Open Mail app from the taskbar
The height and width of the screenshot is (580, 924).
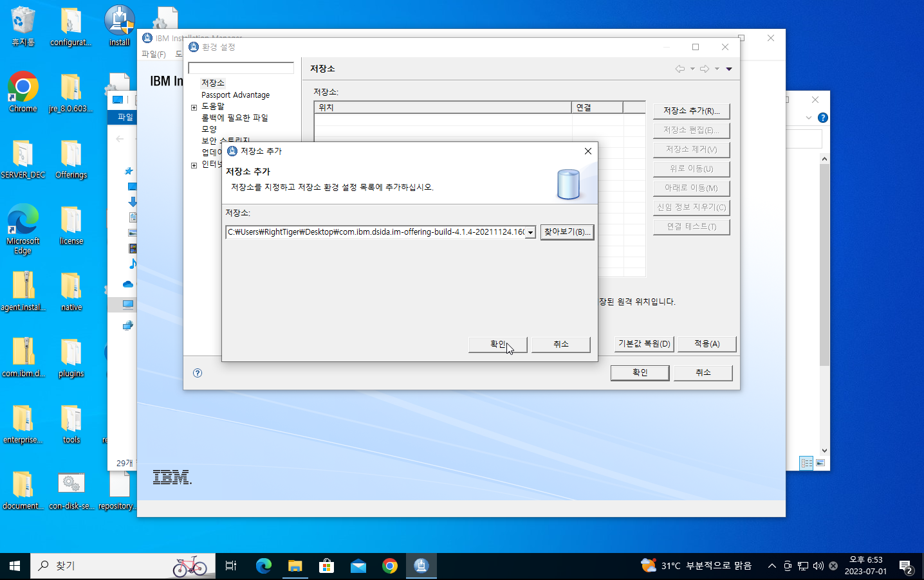[358, 566]
